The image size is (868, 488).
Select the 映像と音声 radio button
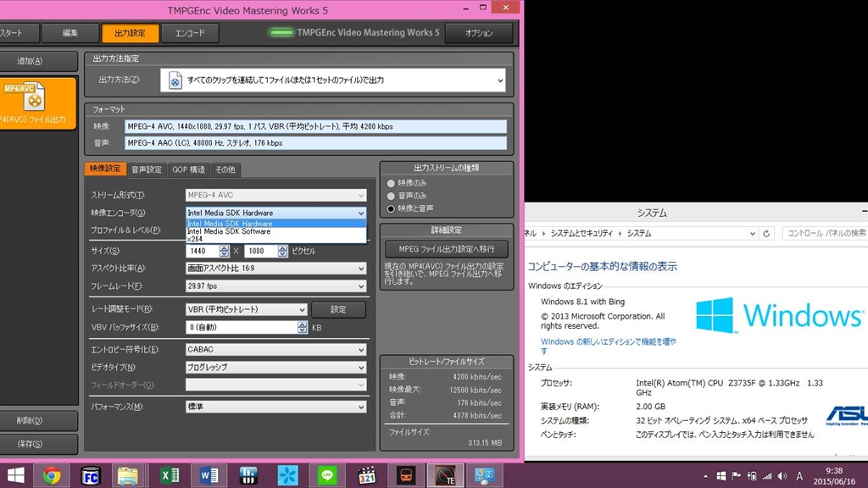(391, 208)
